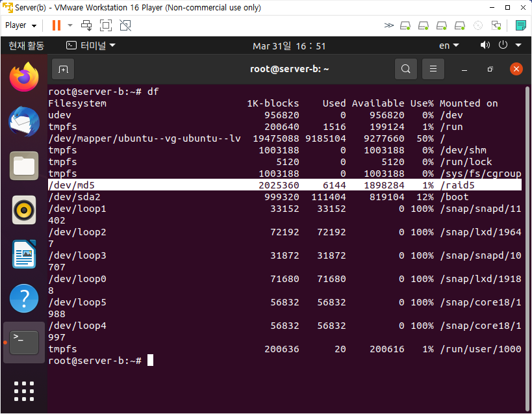This screenshot has width=532, height=414.
Task: Click the udev filesystem entry
Action: (60, 115)
